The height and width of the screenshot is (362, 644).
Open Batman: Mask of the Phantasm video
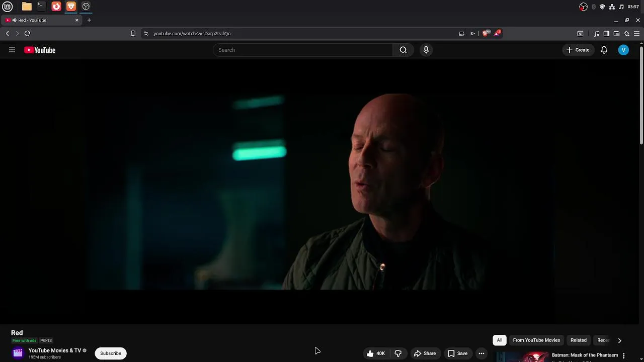[x=585, y=355]
